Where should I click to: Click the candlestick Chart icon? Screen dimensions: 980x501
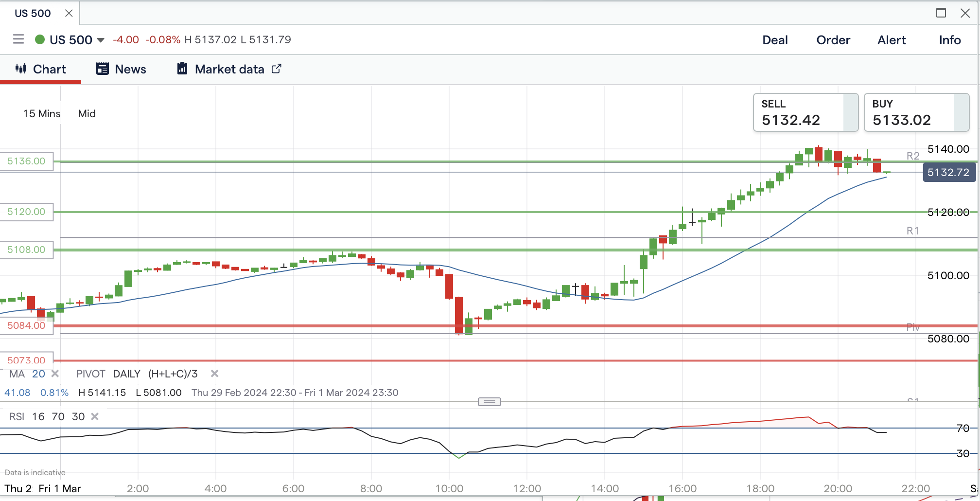click(x=21, y=69)
